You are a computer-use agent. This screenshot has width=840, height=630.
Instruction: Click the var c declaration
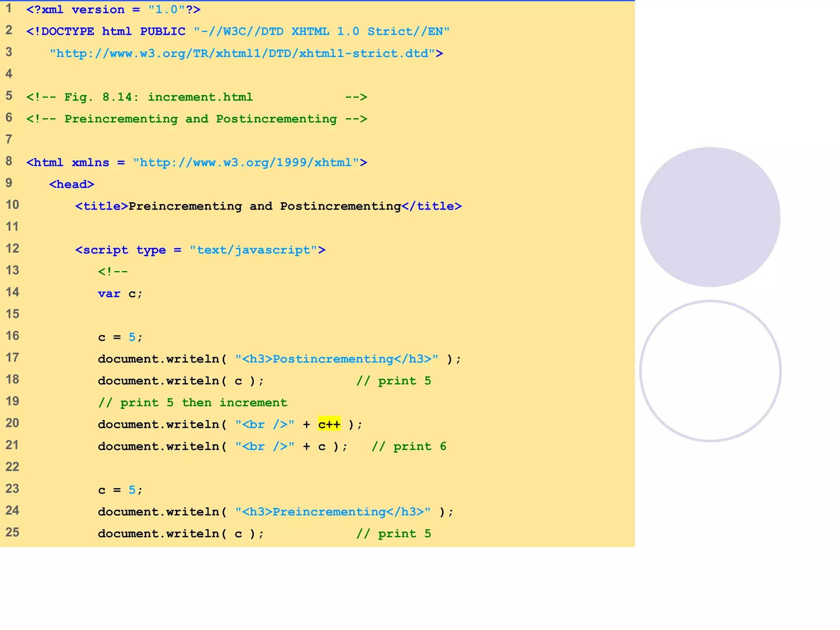(120, 294)
